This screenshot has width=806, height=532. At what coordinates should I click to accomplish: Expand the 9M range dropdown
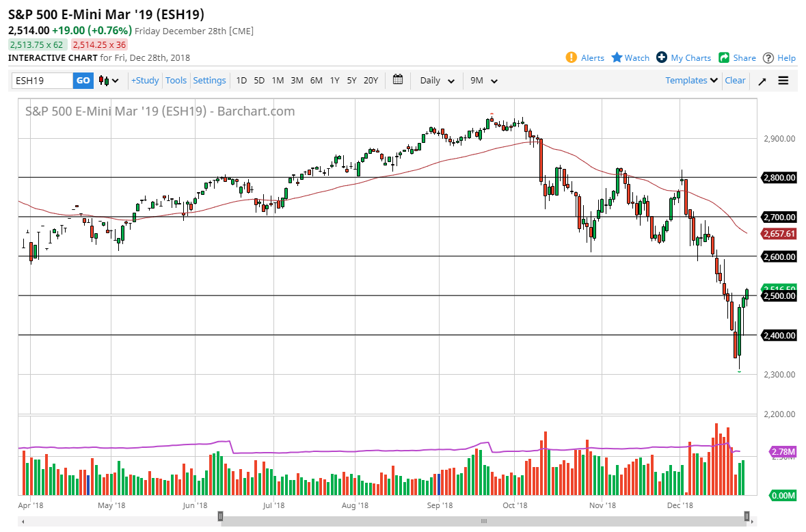(483, 80)
